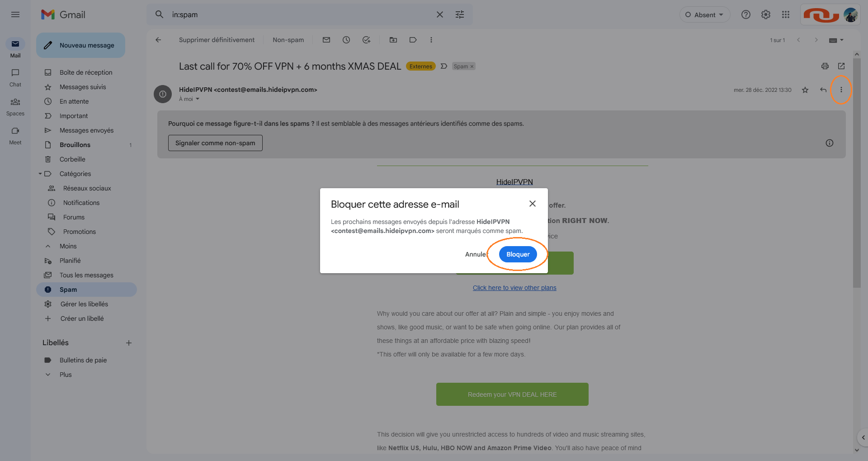This screenshot has height=461, width=868.
Task: Toggle importance marker beside subject
Action: (444, 66)
